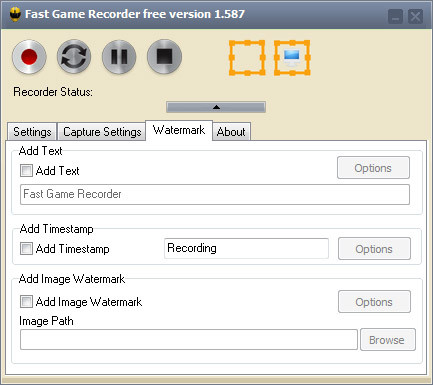Click the Recorder Status label
Image resolution: width=433 pixels, height=385 pixels.
pos(53,92)
